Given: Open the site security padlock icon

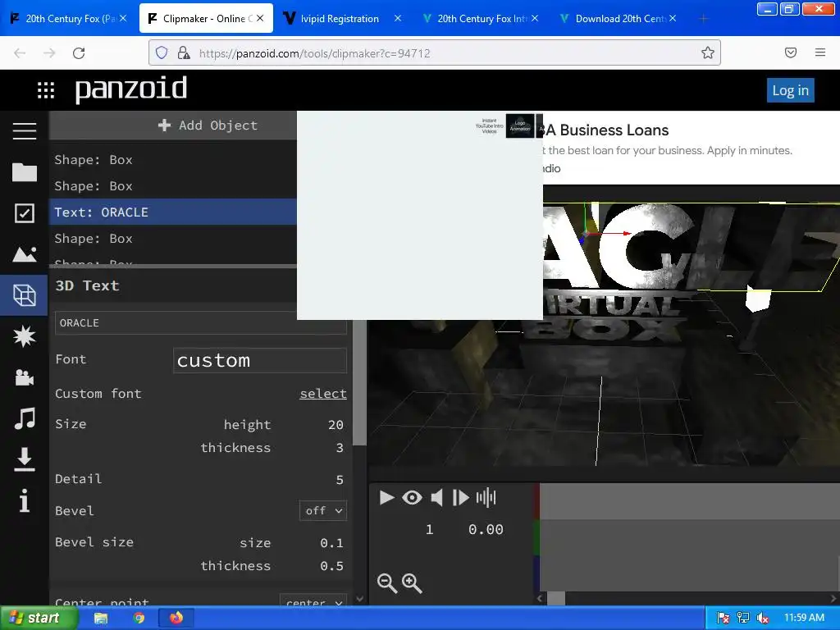Looking at the screenshot, I should [184, 52].
